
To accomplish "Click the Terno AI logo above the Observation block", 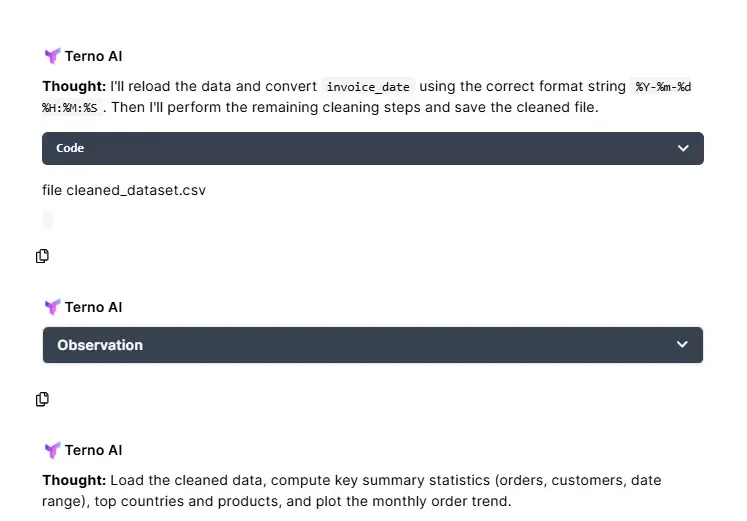I will pos(52,307).
